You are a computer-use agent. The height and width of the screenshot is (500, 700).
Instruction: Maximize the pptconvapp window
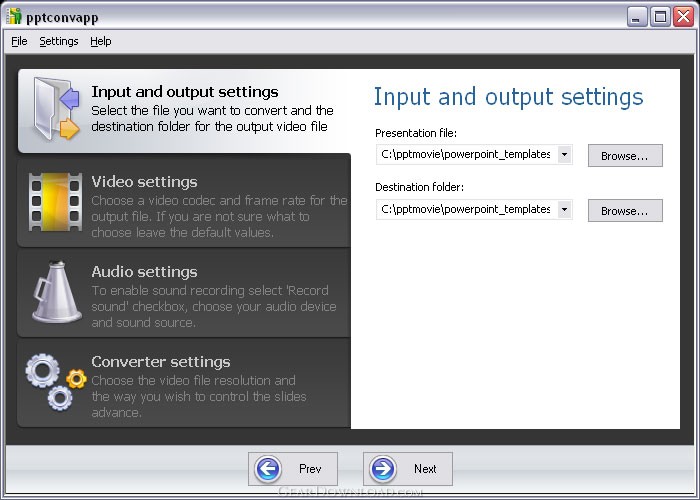(660, 17)
